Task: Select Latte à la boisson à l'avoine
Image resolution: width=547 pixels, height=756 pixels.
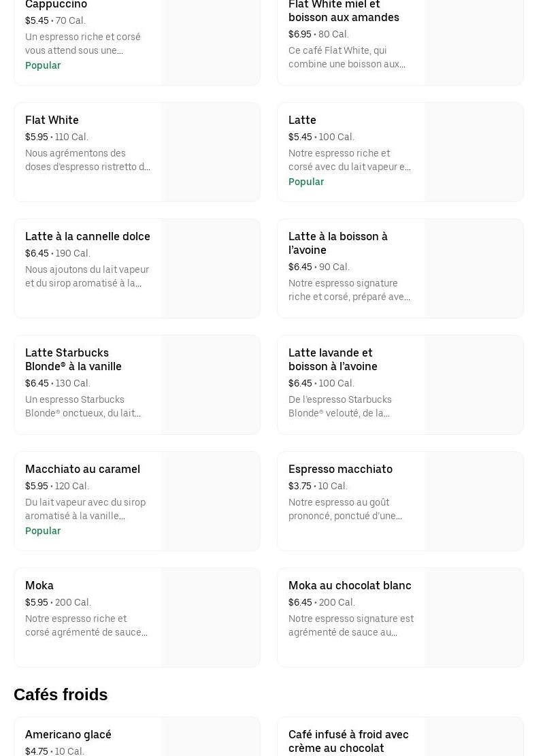Action: pos(338,243)
